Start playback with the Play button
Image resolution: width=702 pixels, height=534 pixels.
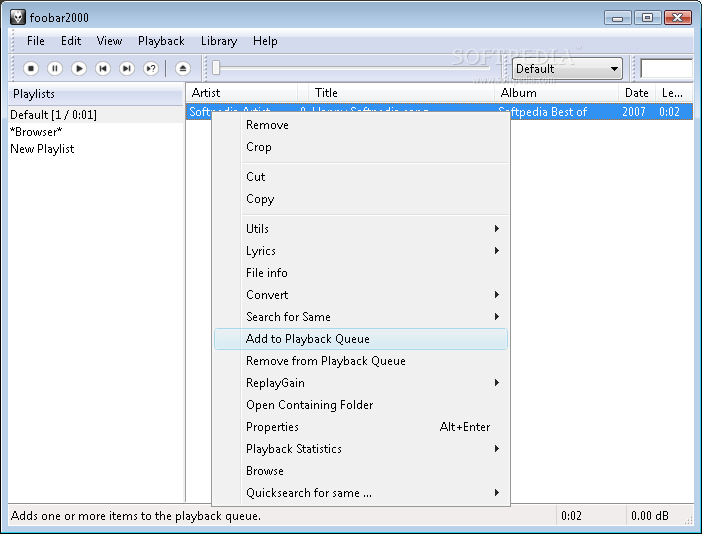click(79, 68)
